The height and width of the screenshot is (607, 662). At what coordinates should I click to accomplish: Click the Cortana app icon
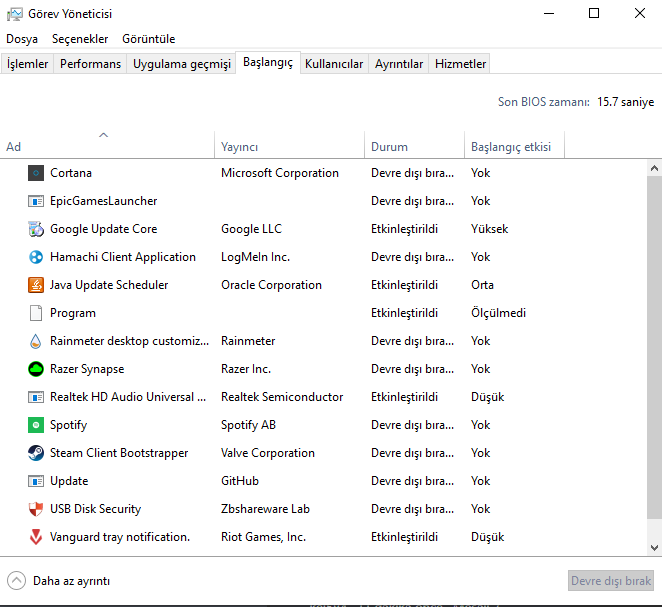36,173
